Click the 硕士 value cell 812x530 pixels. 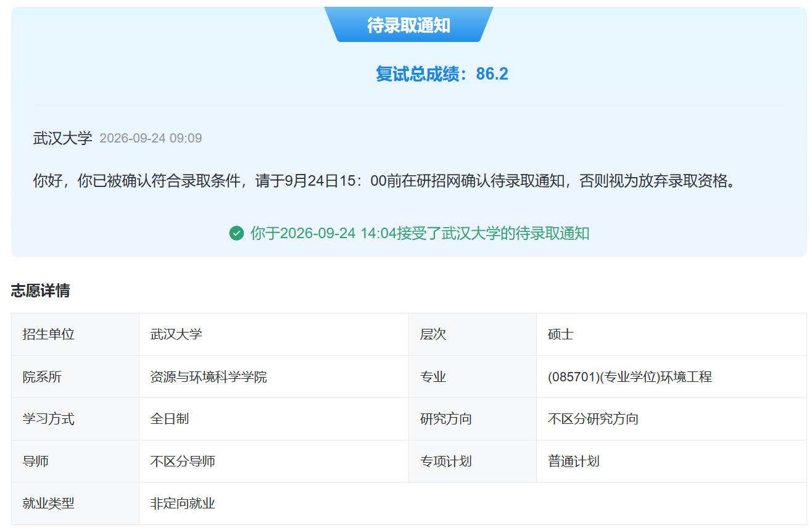pos(671,334)
